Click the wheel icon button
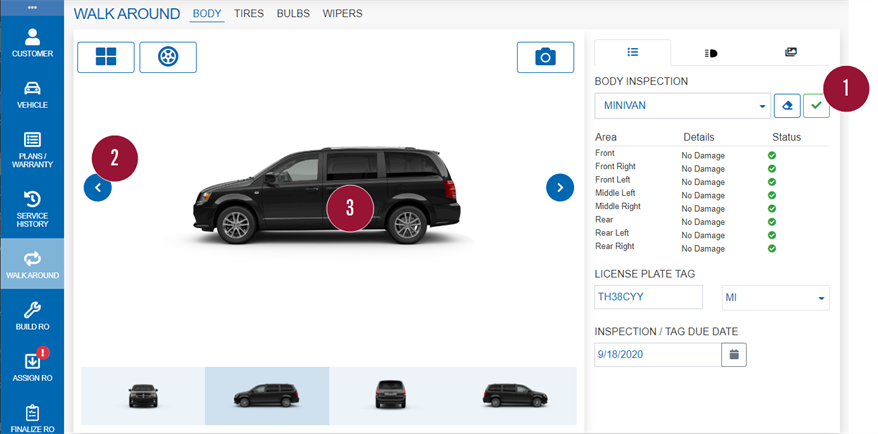878x434 pixels. pos(168,57)
